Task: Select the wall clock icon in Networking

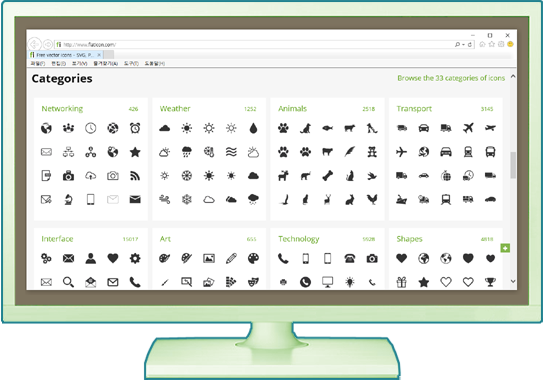Action: pyautogui.click(x=91, y=128)
